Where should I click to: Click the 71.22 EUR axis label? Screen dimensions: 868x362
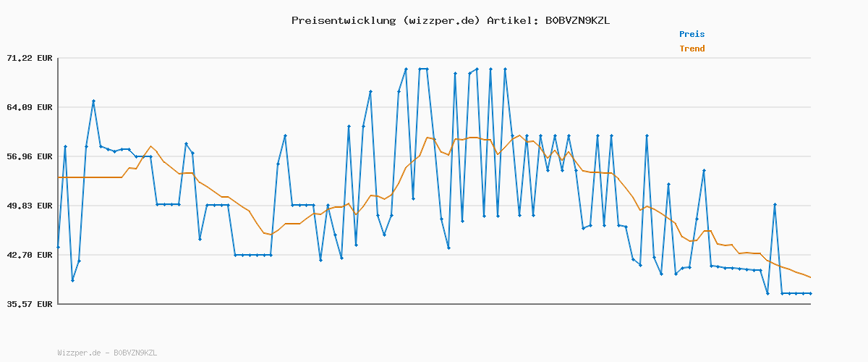pyautogui.click(x=30, y=58)
